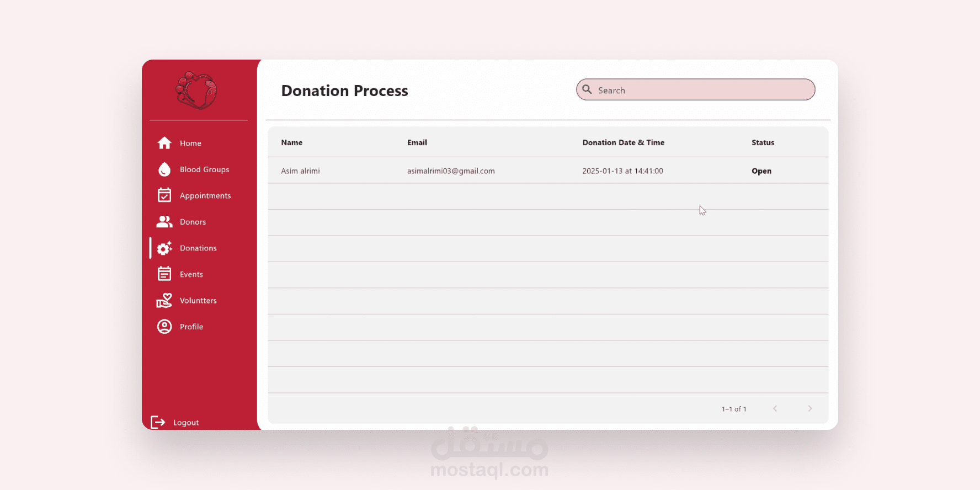Click the Appointments calendar-check icon

(164, 195)
